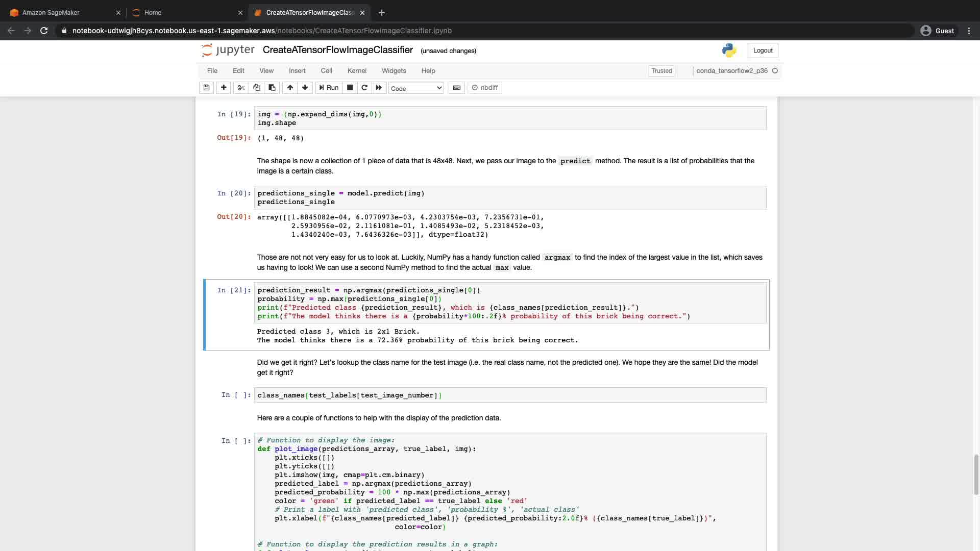Open the Kernel menu
This screenshot has width=980, height=551.
[357, 71]
